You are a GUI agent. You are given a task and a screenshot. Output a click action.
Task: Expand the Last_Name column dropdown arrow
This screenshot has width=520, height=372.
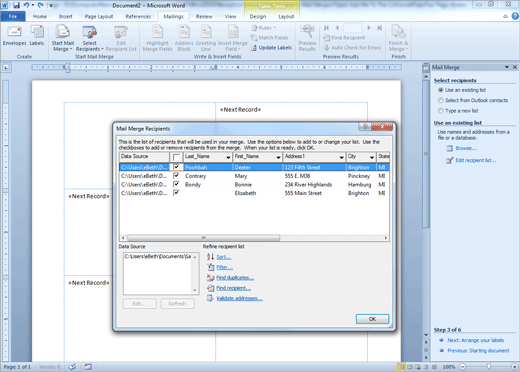[228, 157]
